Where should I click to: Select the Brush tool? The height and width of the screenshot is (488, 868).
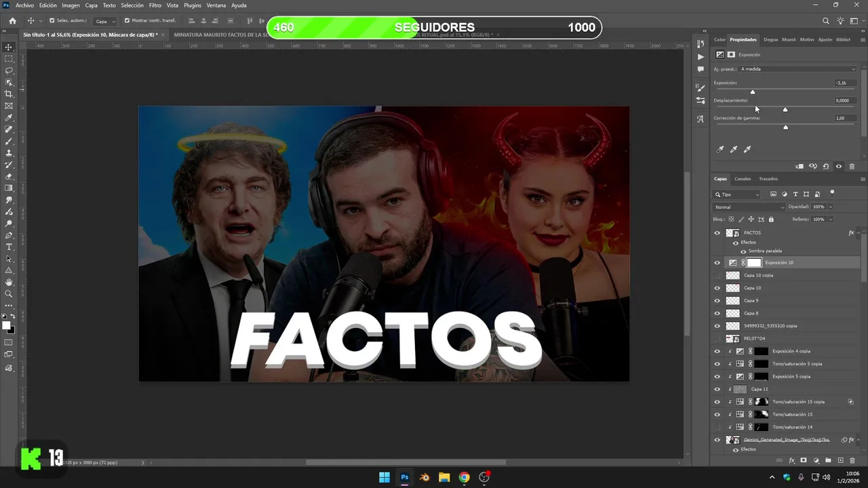point(9,141)
